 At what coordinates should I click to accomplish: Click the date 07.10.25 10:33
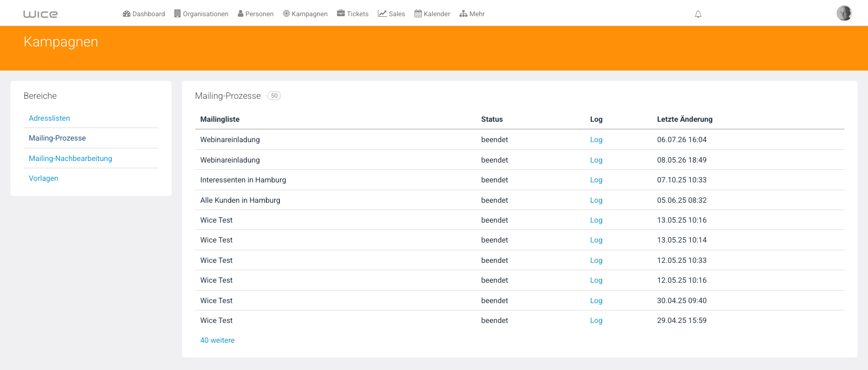[x=682, y=180]
